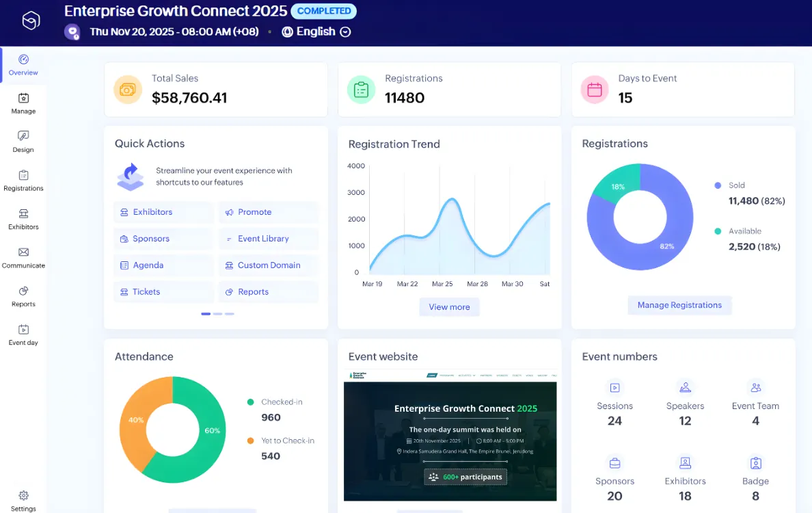Toggle the Sold legend item
The width and height of the screenshot is (812, 513).
[x=736, y=185]
